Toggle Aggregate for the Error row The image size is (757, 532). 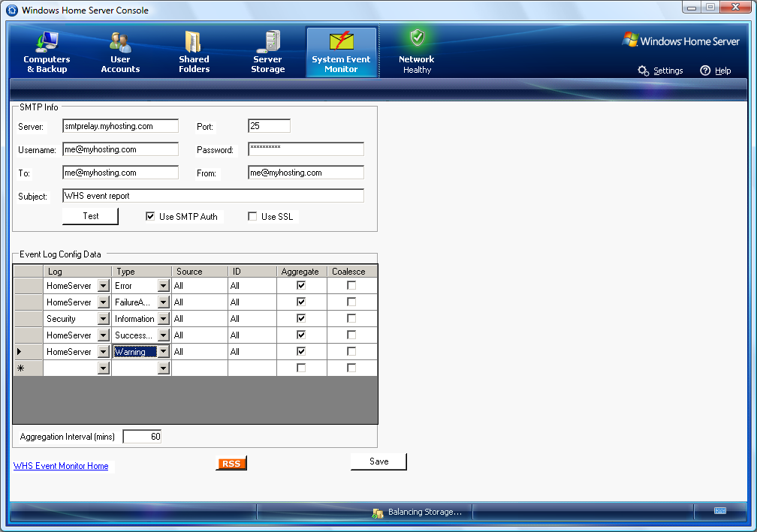click(x=301, y=286)
